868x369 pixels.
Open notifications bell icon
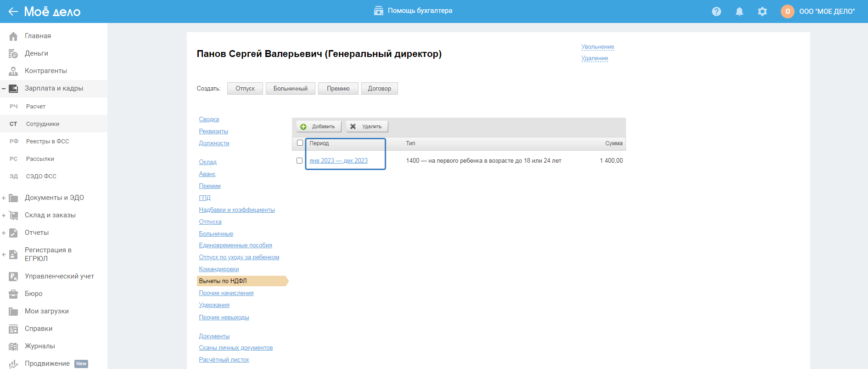(739, 11)
